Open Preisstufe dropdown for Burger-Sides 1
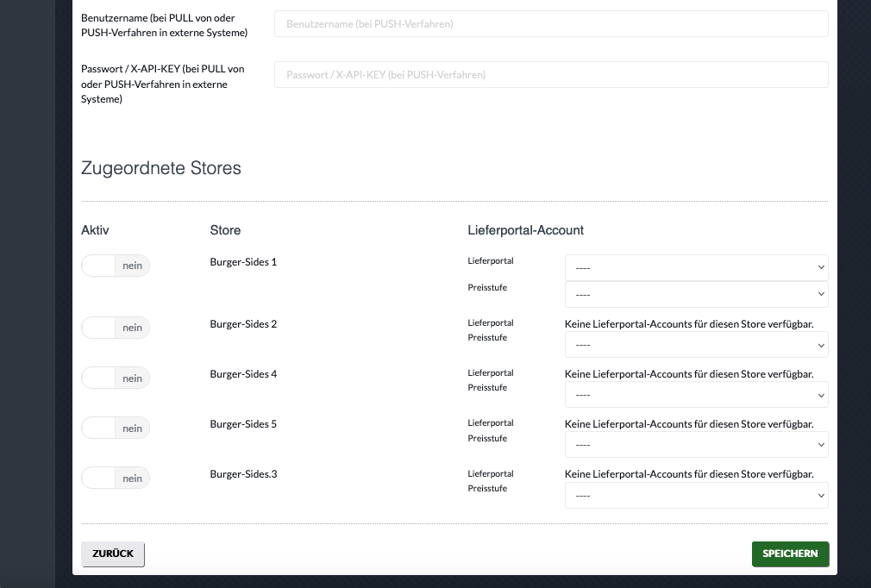This screenshot has width=871, height=588. pos(696,294)
